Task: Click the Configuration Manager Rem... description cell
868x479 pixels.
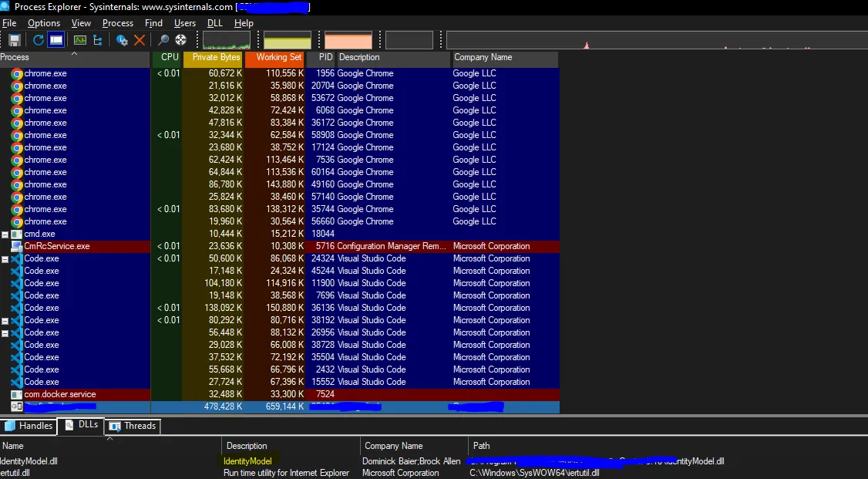Action: pyautogui.click(x=392, y=246)
